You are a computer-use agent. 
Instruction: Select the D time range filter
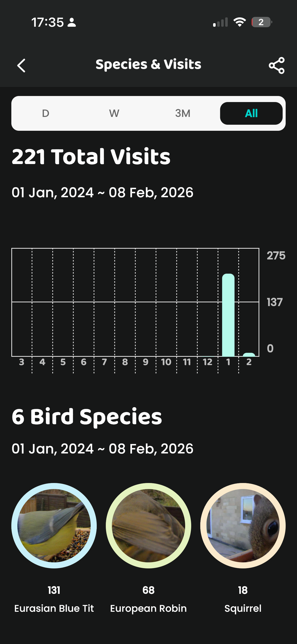(45, 113)
